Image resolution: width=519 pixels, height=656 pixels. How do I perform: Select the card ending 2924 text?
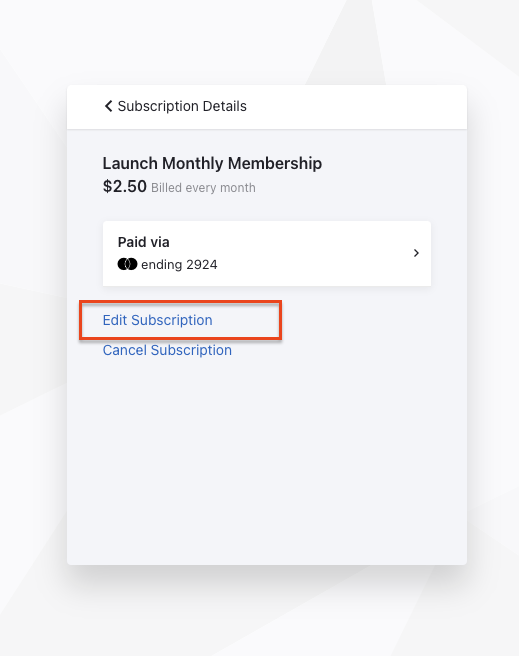(x=179, y=265)
